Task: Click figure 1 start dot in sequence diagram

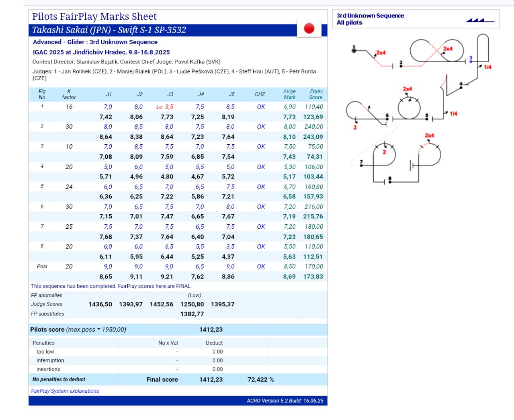Action: click(354, 50)
